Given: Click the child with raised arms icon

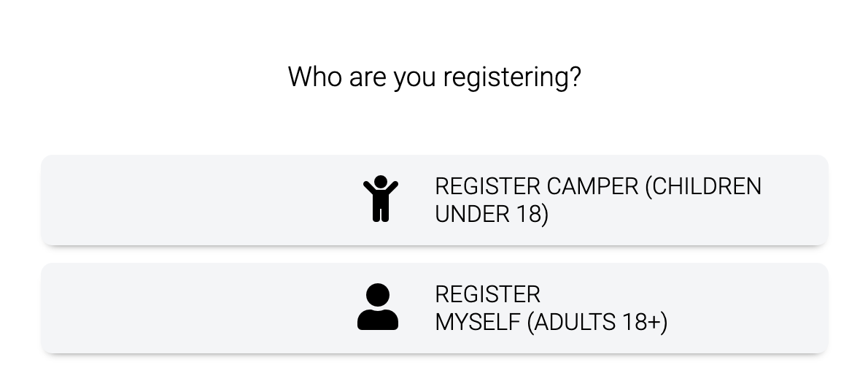Looking at the screenshot, I should 380,199.
